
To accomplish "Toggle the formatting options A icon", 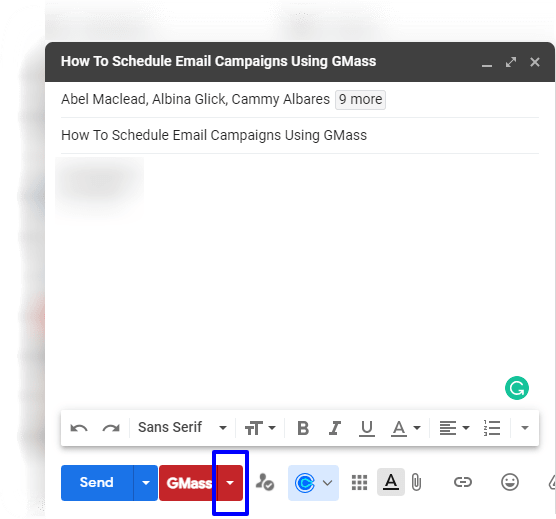I will [391, 482].
